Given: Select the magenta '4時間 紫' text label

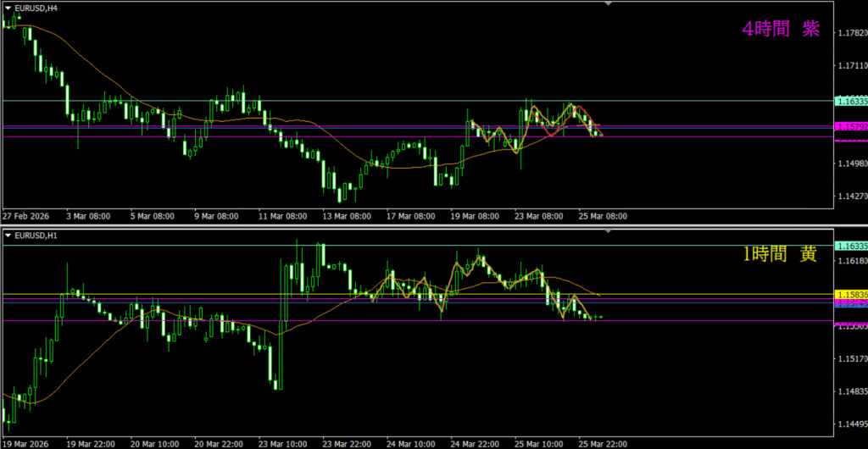Looking at the screenshot, I should coord(780,29).
